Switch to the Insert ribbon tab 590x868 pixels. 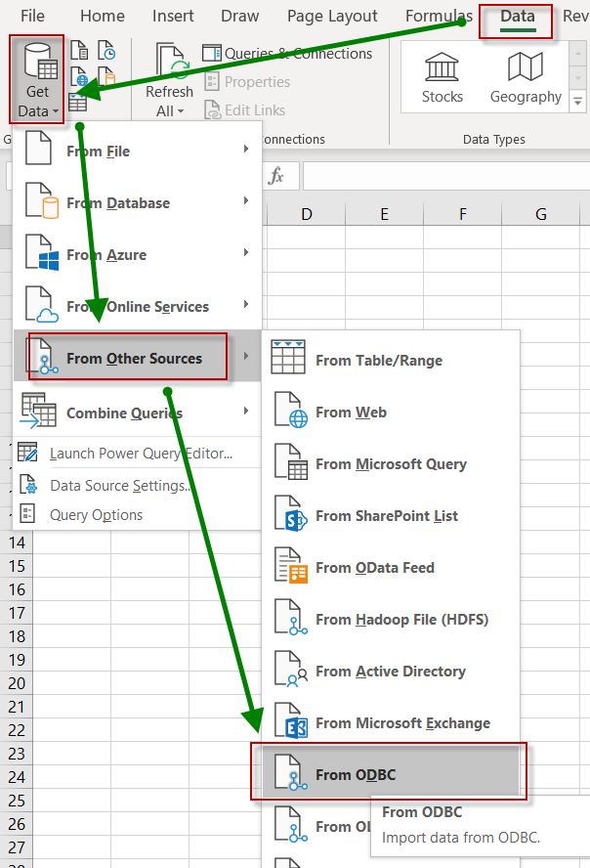[x=172, y=17]
